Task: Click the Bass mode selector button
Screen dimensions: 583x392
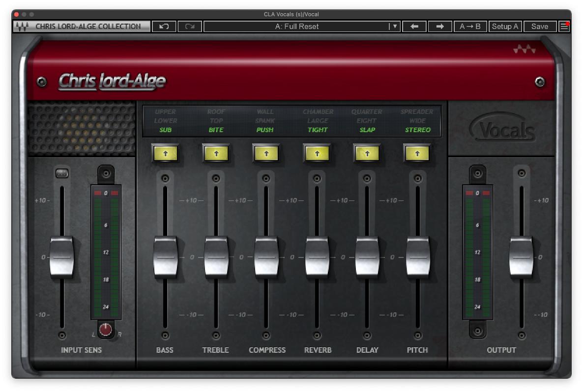Action: click(x=166, y=153)
